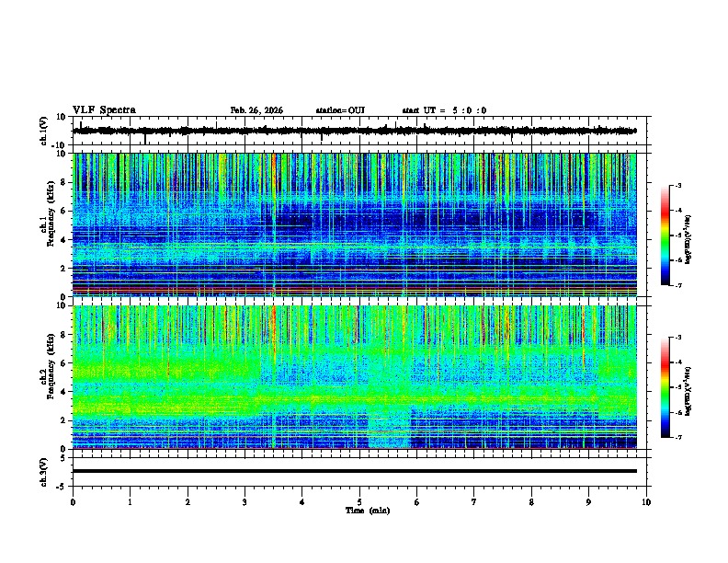Click the "-3" label on ch.1 color bar
728x563 pixels.
coord(677,185)
